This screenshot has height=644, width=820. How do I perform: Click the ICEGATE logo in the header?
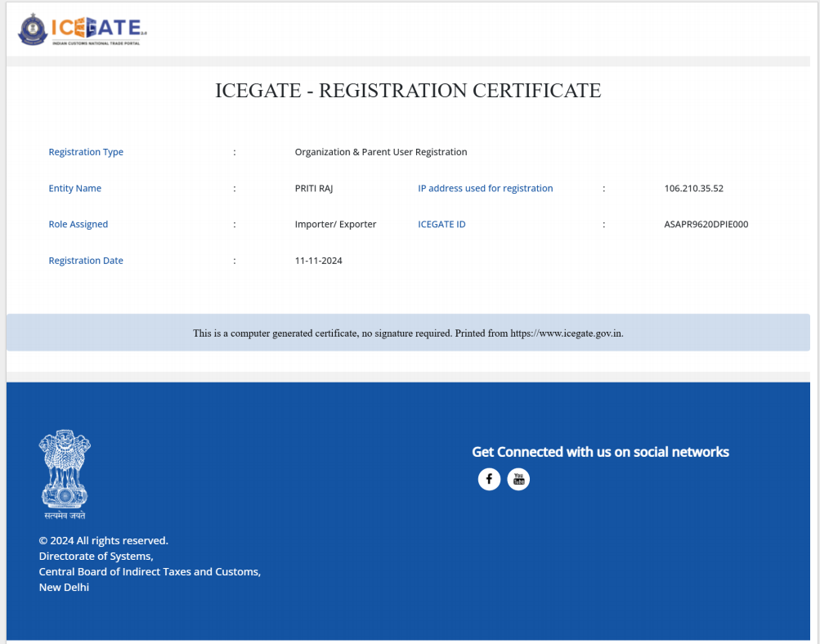(82, 29)
